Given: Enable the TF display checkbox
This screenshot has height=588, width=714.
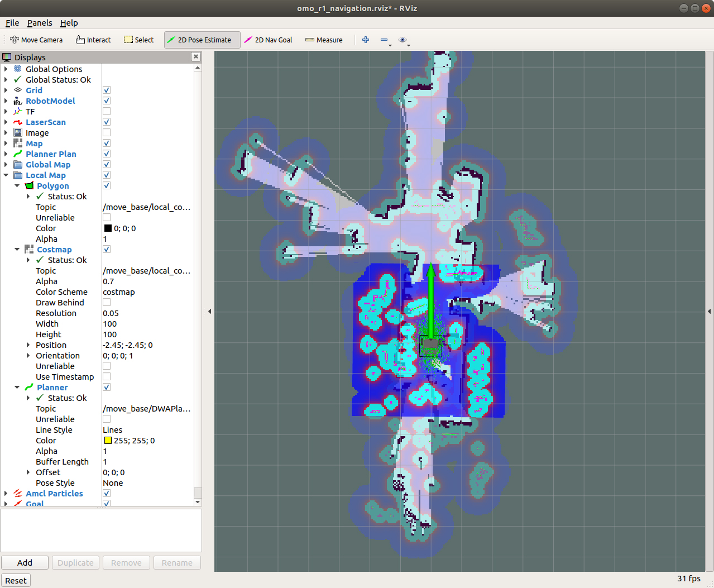Looking at the screenshot, I should tap(107, 112).
